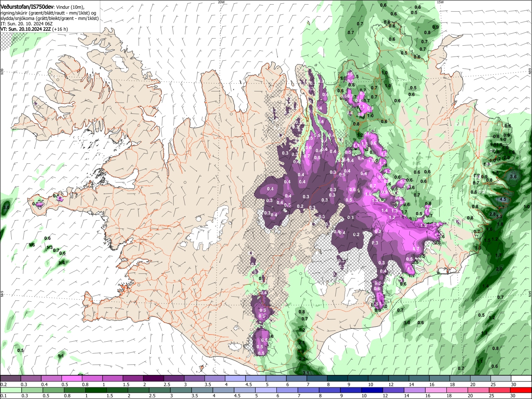Pick the light lavender snow swatch between 4 and 4.5

[x=235, y=379]
